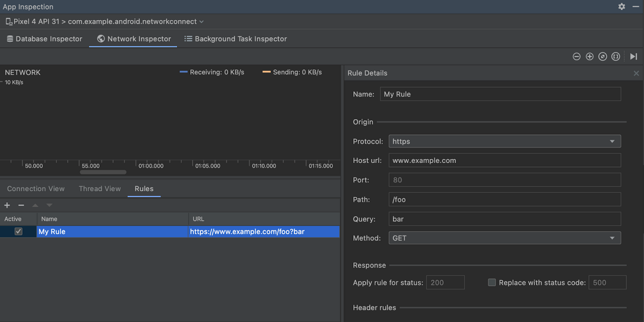The height and width of the screenshot is (322, 644).
Task: Select the Thread View tab
Action: coord(100,189)
